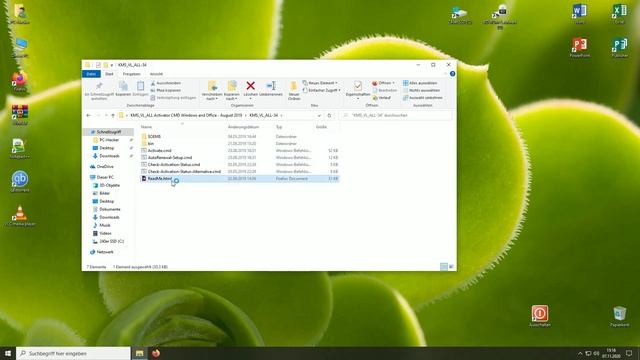Open the Papierkorb recycle bin

pos(620,316)
